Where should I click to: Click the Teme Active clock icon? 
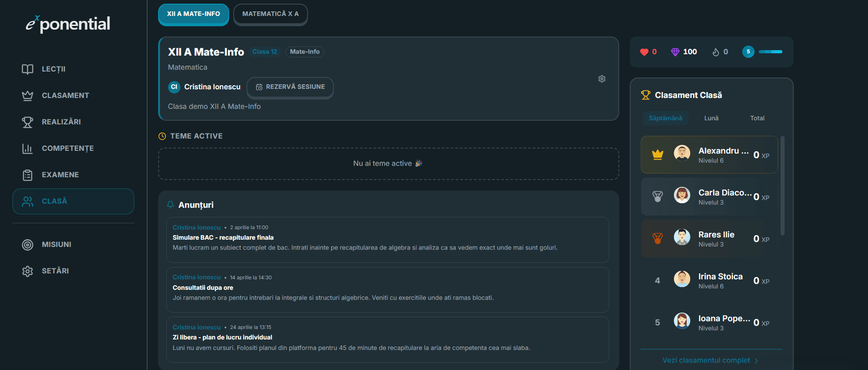162,136
